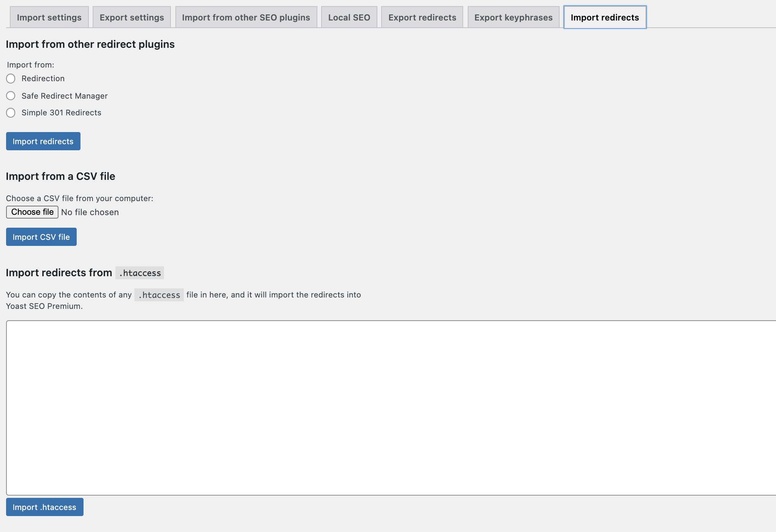
Task: Go to the Local SEO tab
Action: 349,17
